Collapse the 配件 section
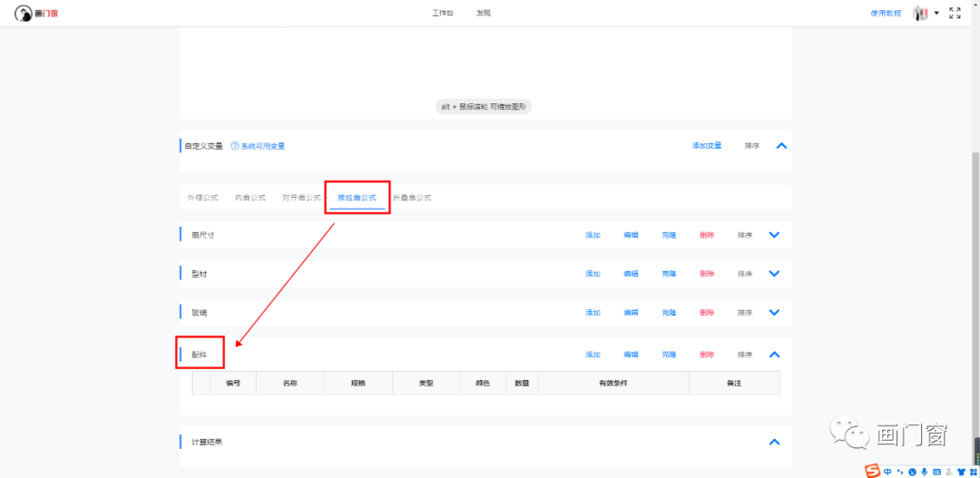980x478 pixels. (774, 355)
